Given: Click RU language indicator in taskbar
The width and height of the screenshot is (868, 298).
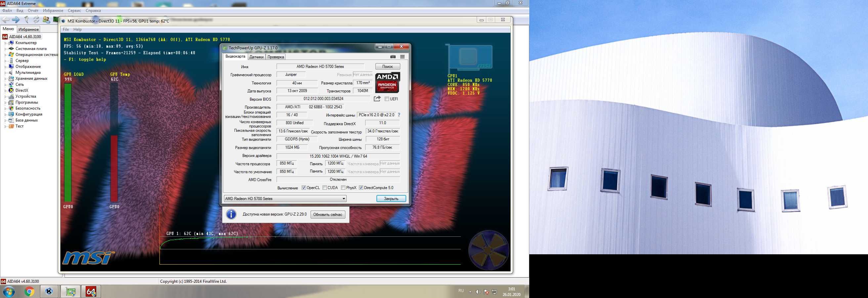Looking at the screenshot, I should (461, 291).
